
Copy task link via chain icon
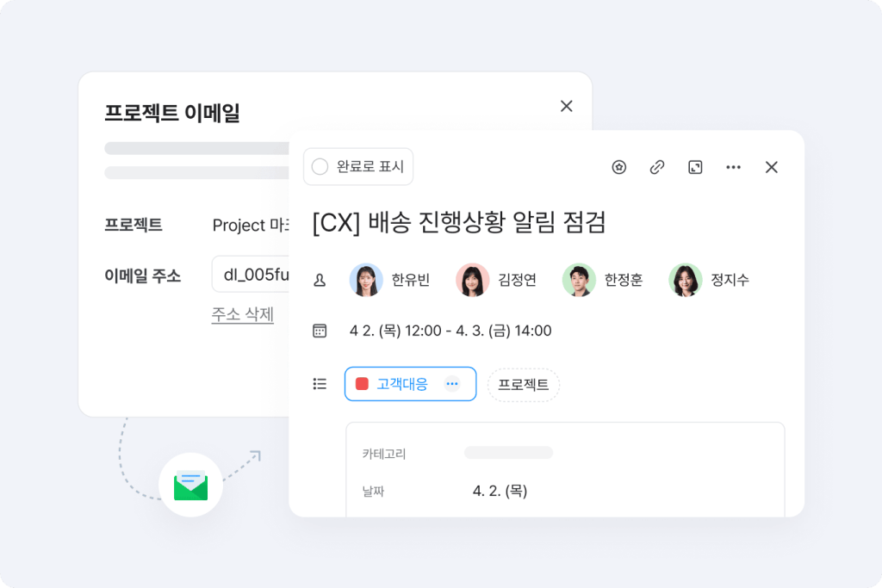click(657, 167)
